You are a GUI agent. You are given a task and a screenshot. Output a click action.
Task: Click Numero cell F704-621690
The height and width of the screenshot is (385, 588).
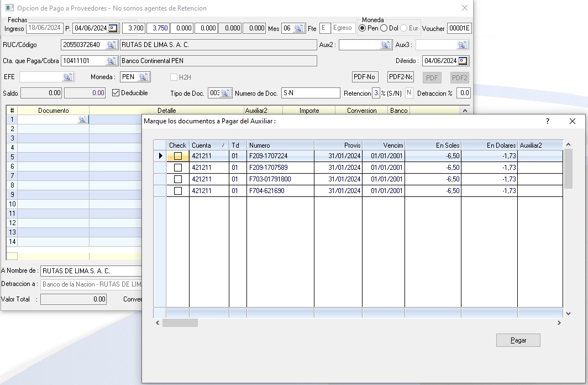coord(280,191)
